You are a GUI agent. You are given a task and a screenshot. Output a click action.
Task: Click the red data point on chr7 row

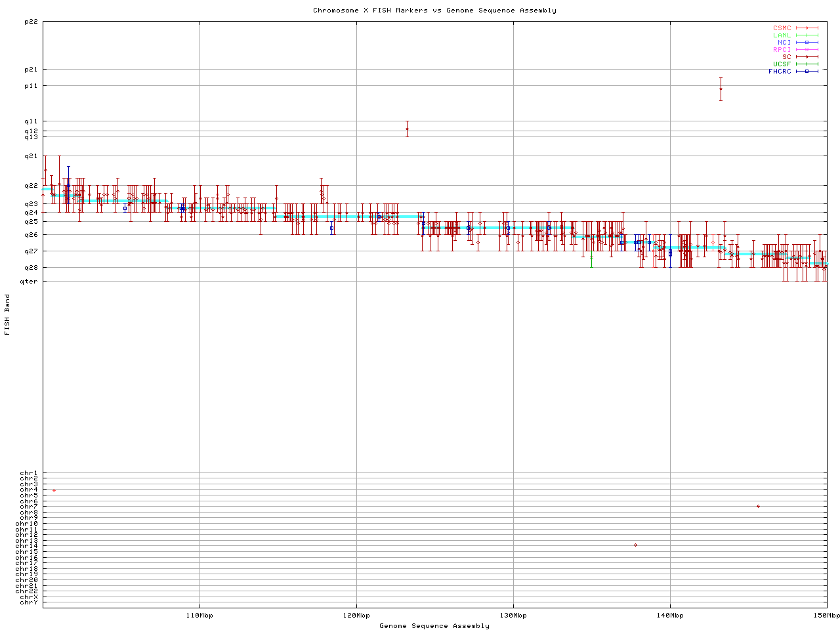[758, 506]
